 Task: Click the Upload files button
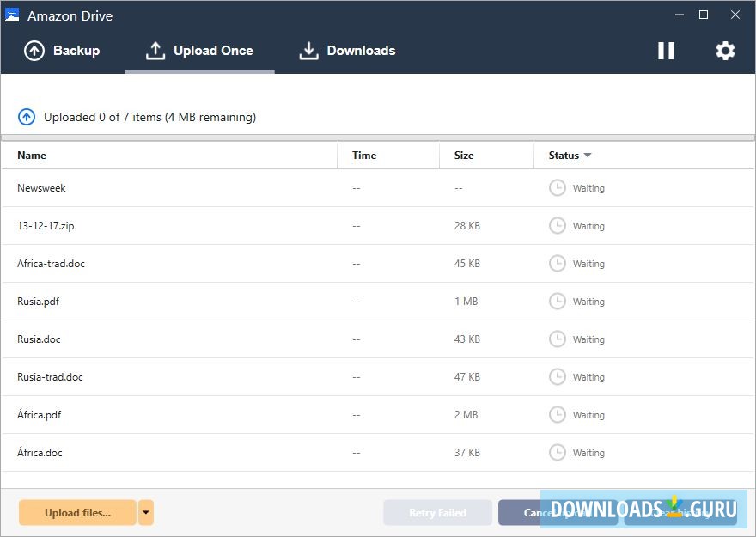tap(76, 512)
